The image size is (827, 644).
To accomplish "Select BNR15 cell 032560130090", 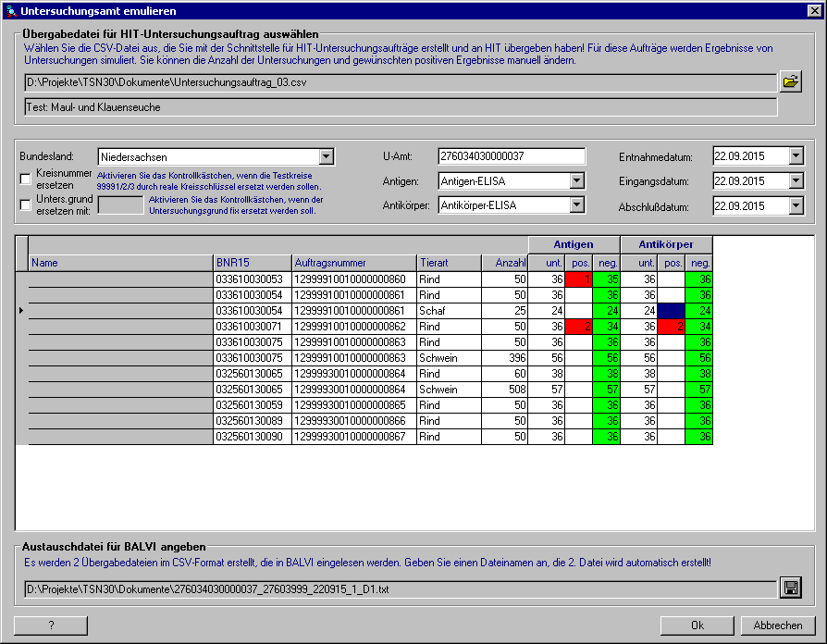I will coord(253,437).
